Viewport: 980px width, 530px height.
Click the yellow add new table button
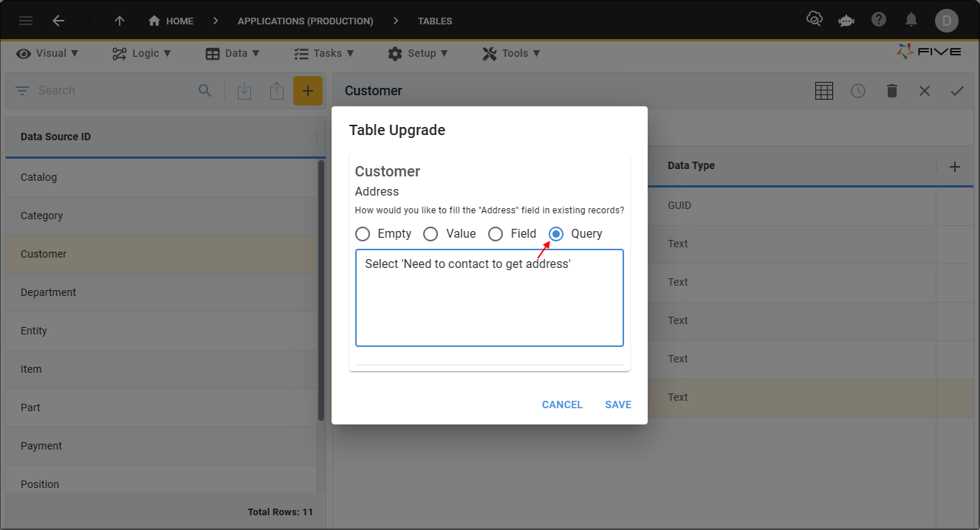[308, 91]
